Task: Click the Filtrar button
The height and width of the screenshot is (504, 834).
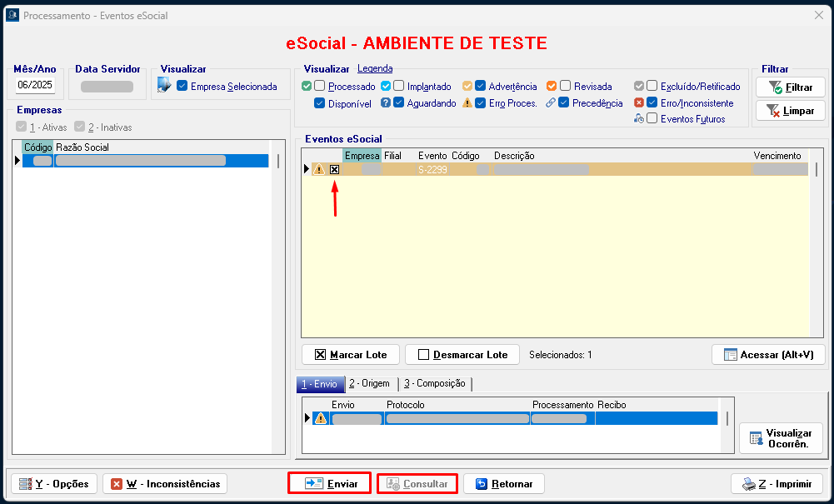Action: (791, 87)
